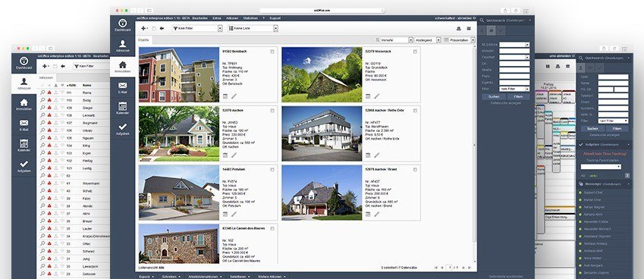Open Dashboard in the front window sidebar
Image resolution: width=644 pixels, height=279 pixels.
point(122,26)
